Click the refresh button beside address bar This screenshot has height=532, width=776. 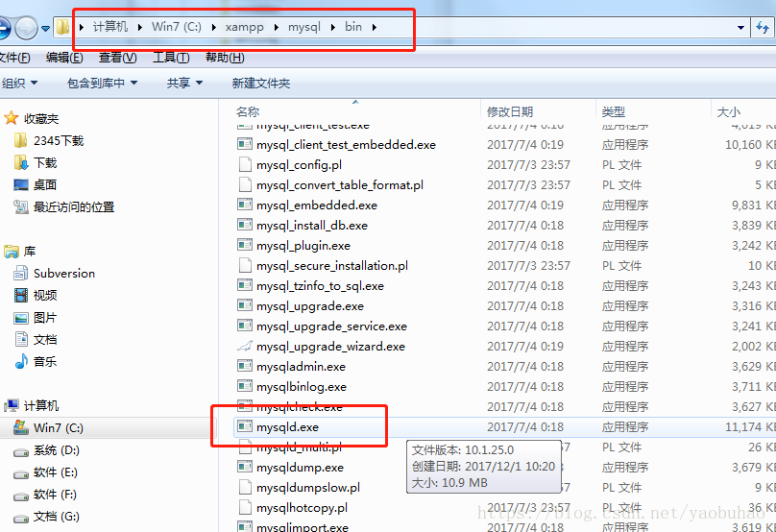point(763,27)
